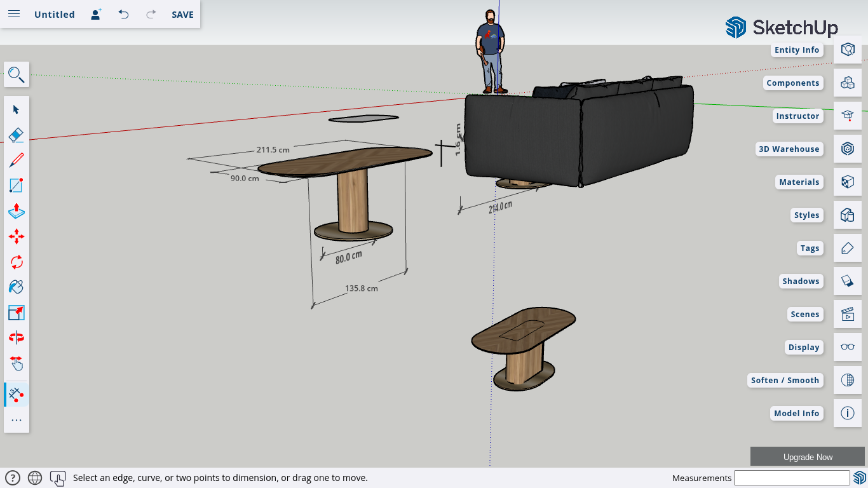868x488 pixels.
Task: Undo the last action
Action: pyautogui.click(x=123, y=14)
